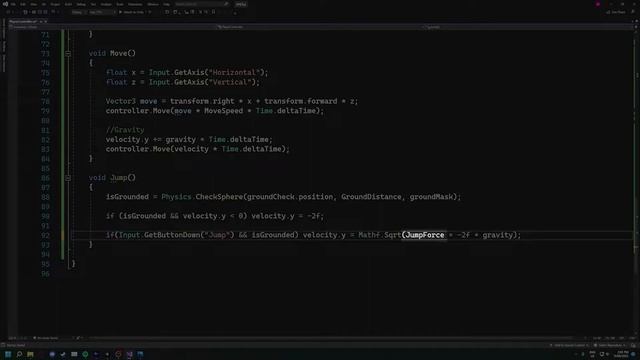Click CheckSphere on line 88
640x360 pixels.
pos(219,197)
